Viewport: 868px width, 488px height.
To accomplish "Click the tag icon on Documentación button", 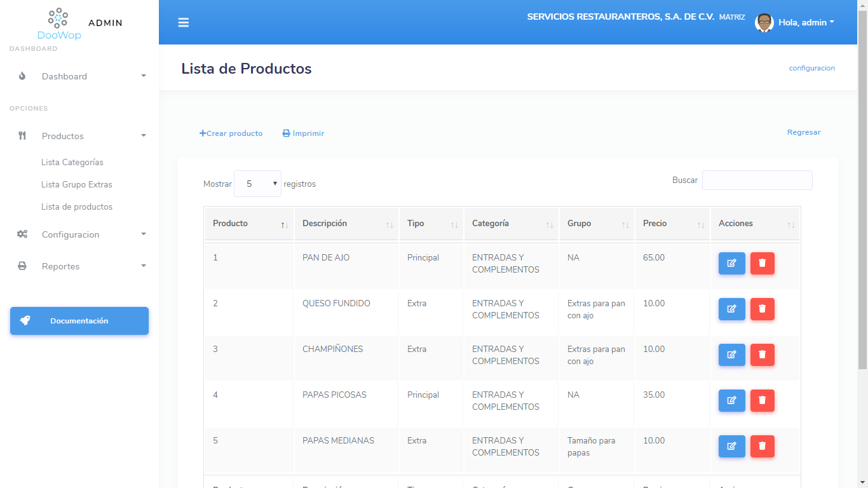I will [x=25, y=321].
